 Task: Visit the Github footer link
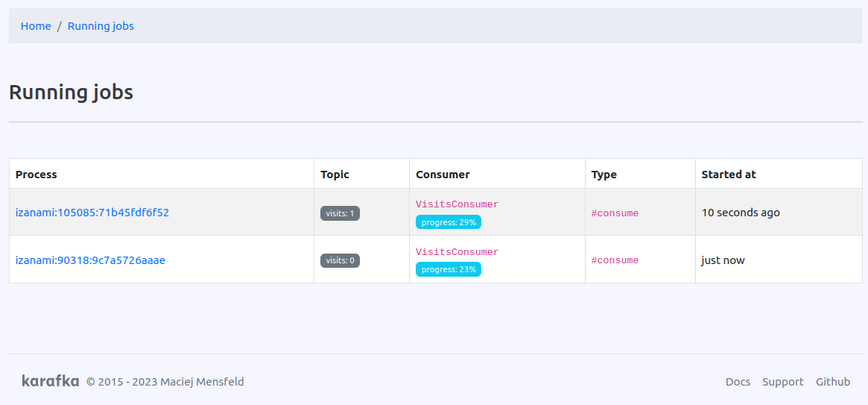click(833, 382)
